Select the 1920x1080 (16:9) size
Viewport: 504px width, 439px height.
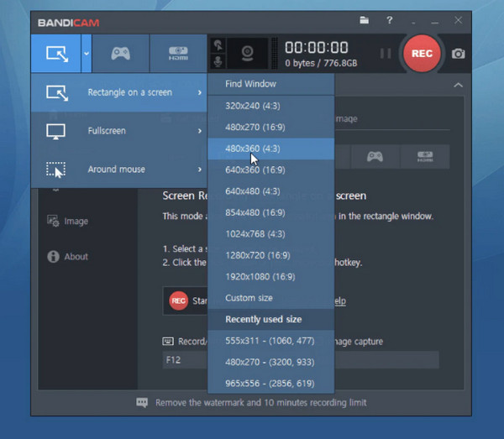(x=271, y=276)
